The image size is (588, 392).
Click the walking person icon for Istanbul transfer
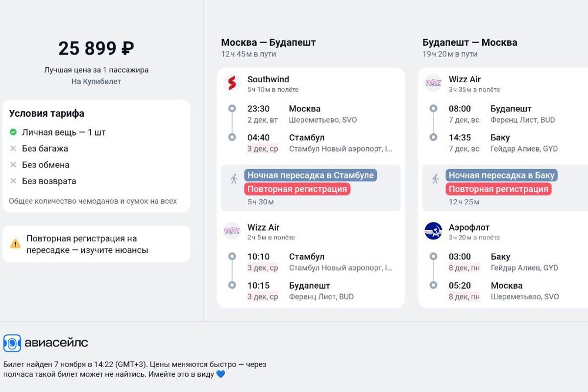coord(234,179)
